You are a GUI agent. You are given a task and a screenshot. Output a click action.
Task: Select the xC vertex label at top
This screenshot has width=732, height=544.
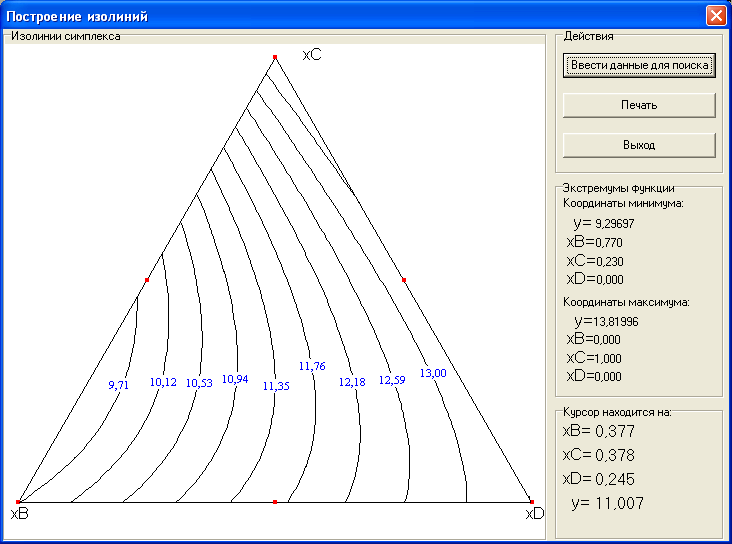point(312,55)
